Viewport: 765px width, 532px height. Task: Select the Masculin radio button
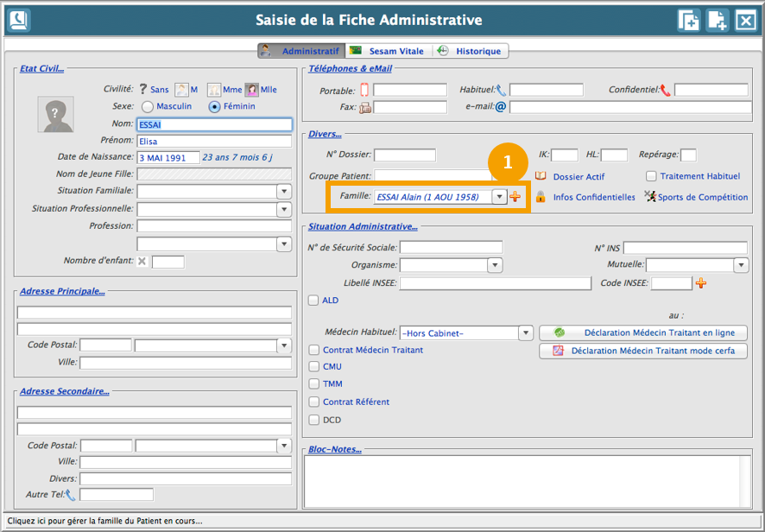tap(148, 106)
